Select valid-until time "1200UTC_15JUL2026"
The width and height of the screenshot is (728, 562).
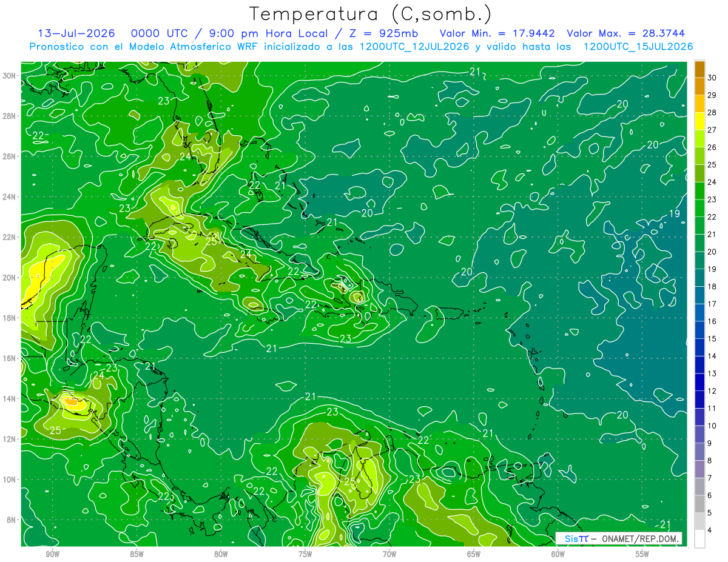pyautogui.click(x=638, y=47)
